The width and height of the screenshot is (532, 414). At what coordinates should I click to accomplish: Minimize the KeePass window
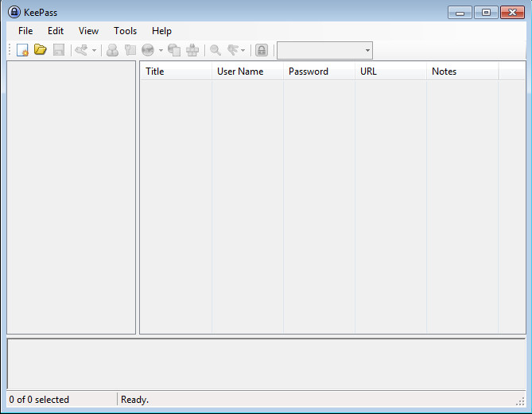pyautogui.click(x=460, y=13)
